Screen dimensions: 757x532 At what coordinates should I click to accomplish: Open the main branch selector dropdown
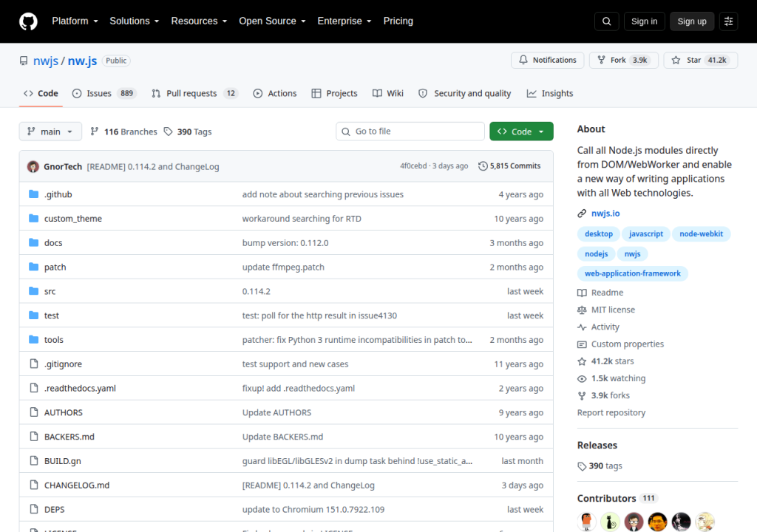(x=50, y=132)
